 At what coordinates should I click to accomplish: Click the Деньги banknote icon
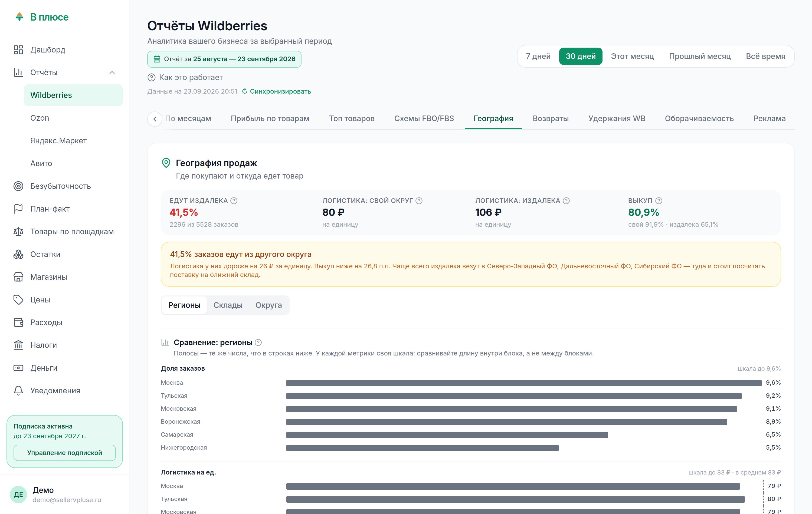point(18,368)
